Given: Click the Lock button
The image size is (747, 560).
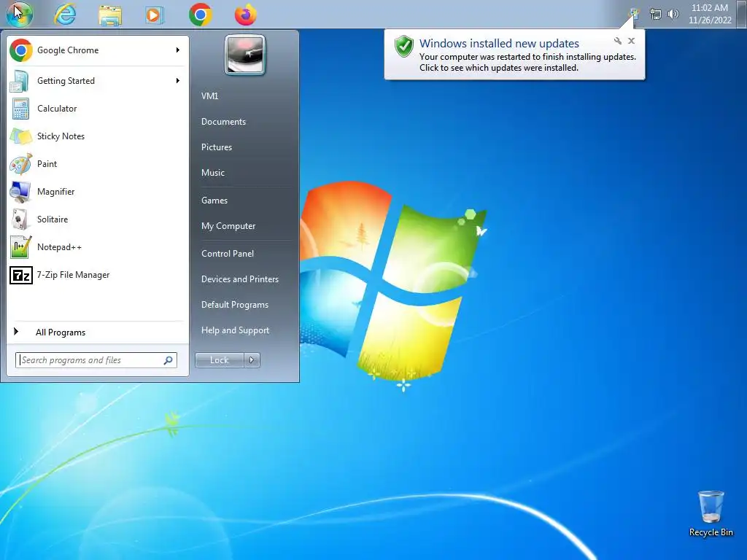Looking at the screenshot, I should [220, 360].
